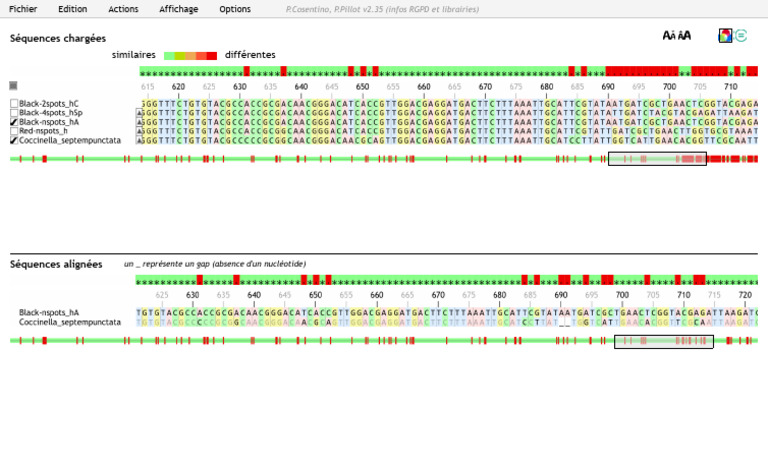
Task: Click the aligned sequences overview navigator box
Action: click(664, 342)
